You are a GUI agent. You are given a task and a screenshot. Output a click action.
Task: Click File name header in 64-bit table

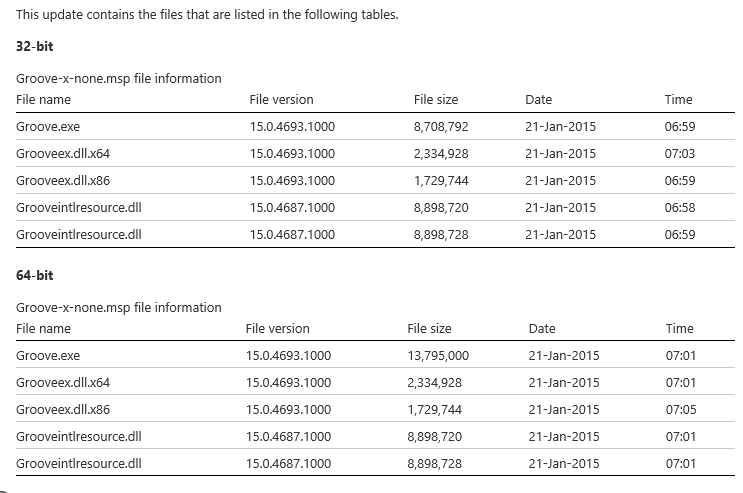coord(44,329)
